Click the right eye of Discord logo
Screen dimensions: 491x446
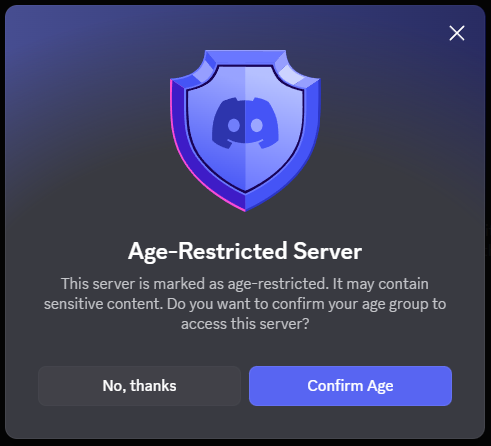[x=257, y=126]
